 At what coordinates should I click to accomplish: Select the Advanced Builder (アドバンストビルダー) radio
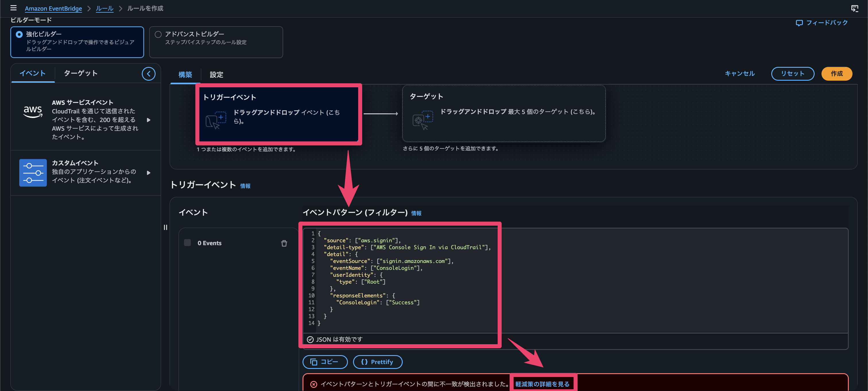pos(158,34)
